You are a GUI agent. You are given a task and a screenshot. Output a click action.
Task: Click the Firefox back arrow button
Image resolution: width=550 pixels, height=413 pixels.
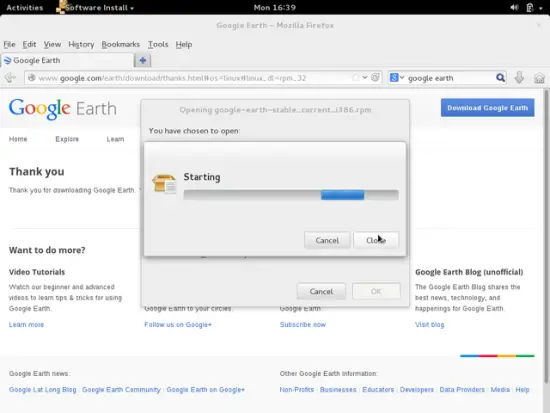[10, 78]
